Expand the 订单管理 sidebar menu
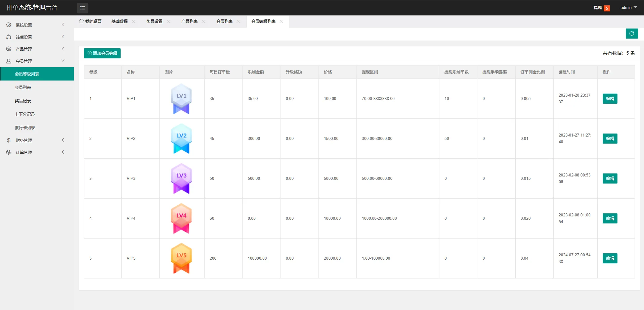The image size is (644, 310). [35, 152]
